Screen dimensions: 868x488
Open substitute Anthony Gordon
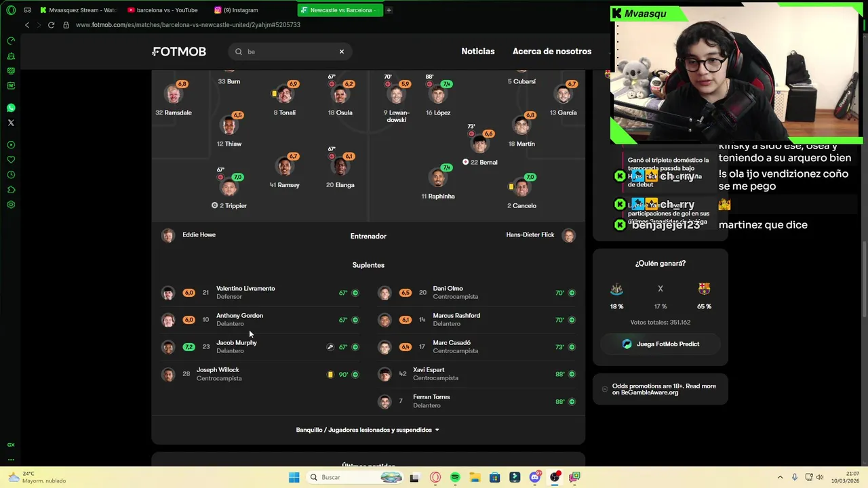click(260, 320)
